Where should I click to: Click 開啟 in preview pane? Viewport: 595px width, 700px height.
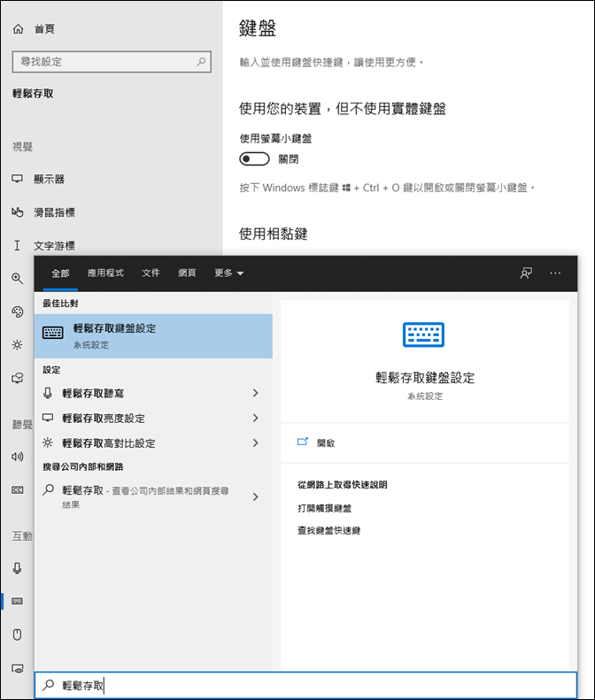coord(316,442)
